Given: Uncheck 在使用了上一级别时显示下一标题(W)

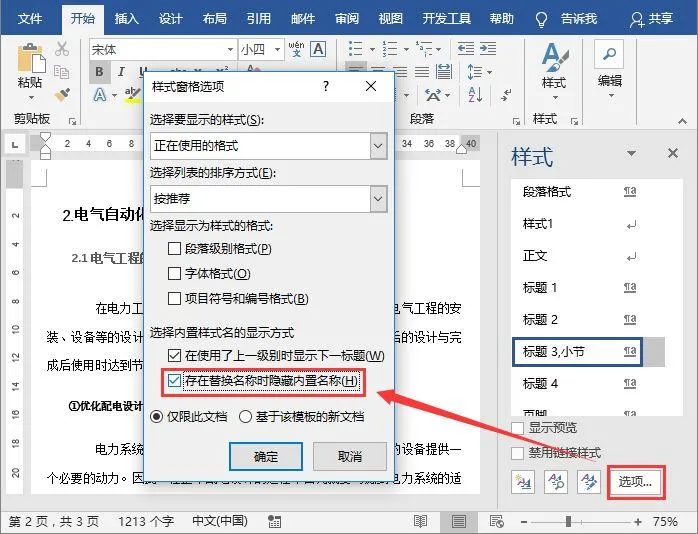Looking at the screenshot, I should point(174,355).
